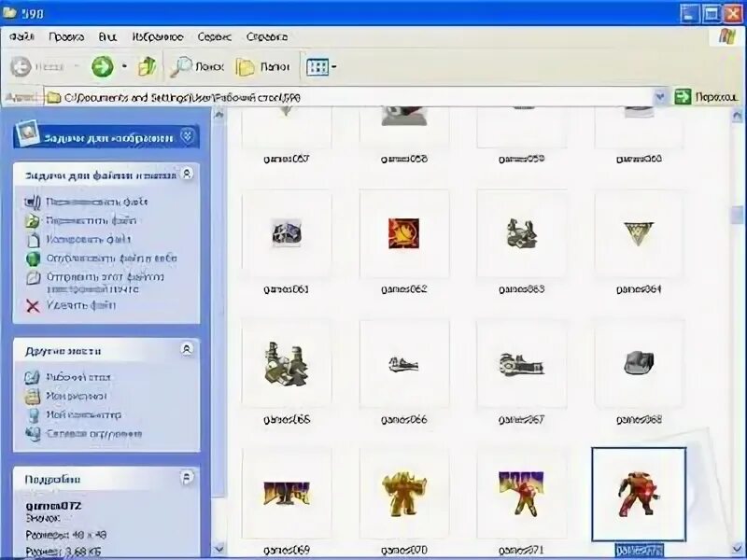This screenshot has width=747, height=560.
Task: Select the games066 thumbnail
Action: click(x=404, y=364)
